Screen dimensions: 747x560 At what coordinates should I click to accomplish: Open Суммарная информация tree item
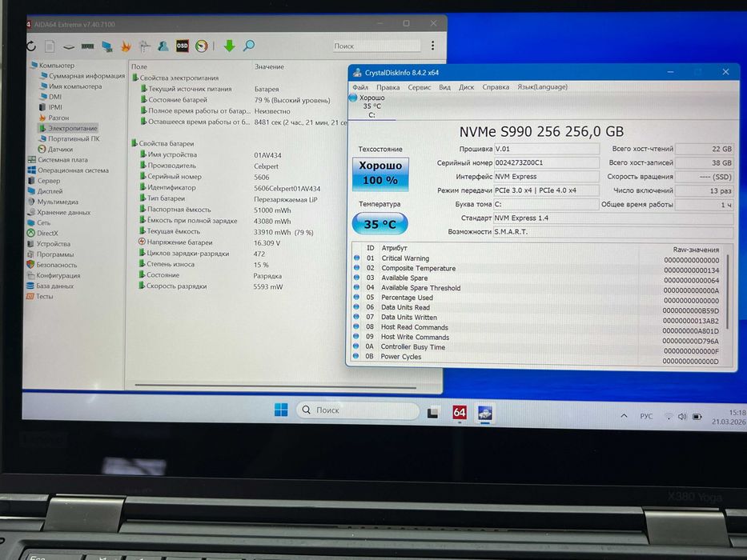tap(82, 76)
